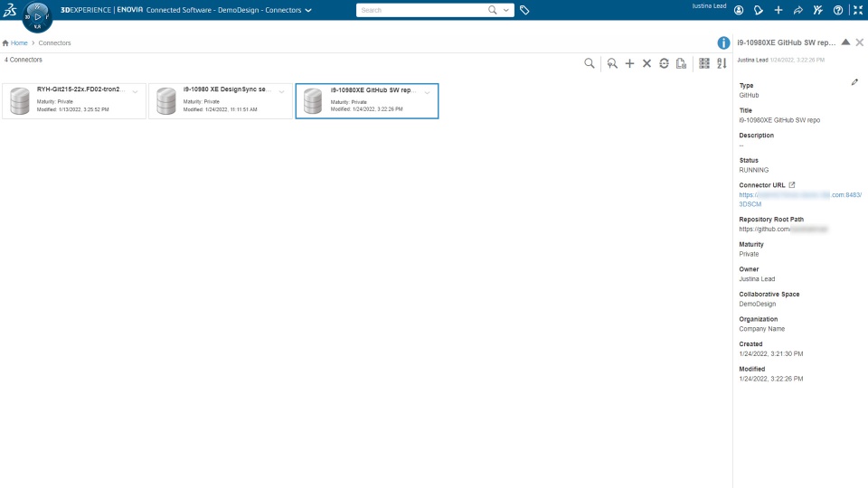
Task: Expand the DesignSync card chevron menu
Action: pyautogui.click(x=281, y=92)
